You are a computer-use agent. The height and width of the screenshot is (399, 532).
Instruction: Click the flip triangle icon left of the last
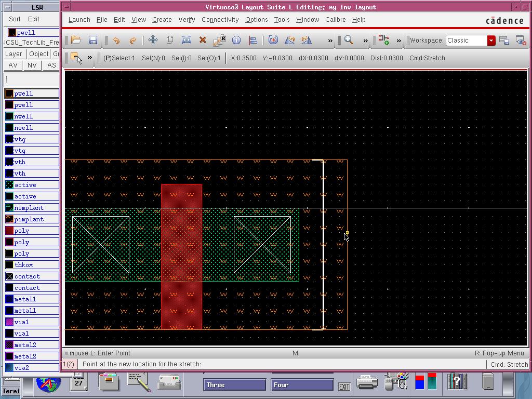tap(290, 40)
